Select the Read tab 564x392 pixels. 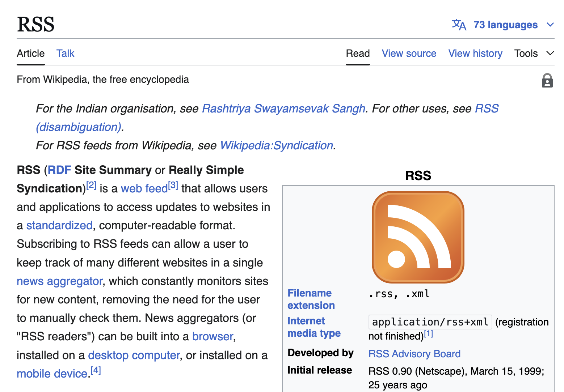[x=358, y=54]
